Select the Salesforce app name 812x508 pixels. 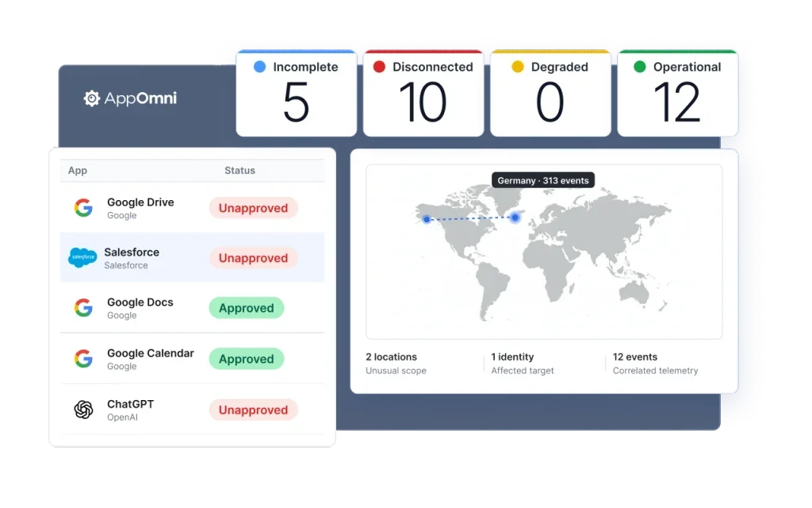pos(132,252)
